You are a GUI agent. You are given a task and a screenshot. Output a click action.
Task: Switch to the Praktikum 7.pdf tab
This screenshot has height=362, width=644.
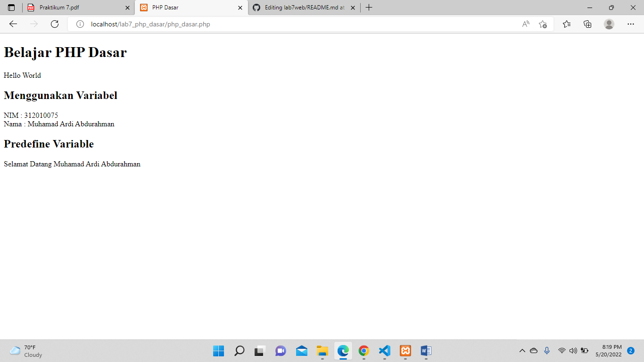(78, 8)
